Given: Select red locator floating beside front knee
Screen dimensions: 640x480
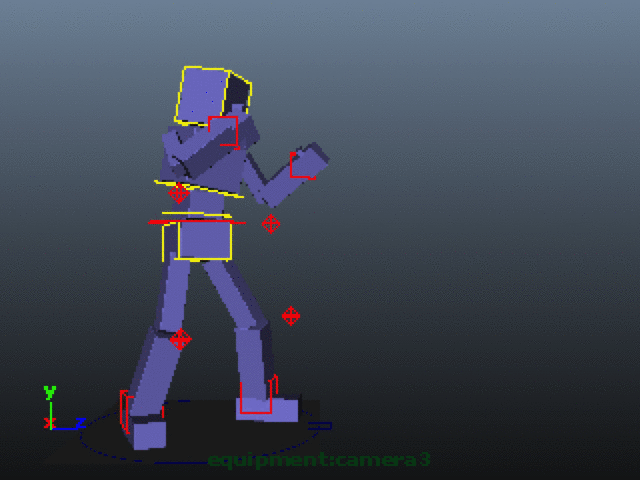Looking at the screenshot, I should click(x=291, y=316).
